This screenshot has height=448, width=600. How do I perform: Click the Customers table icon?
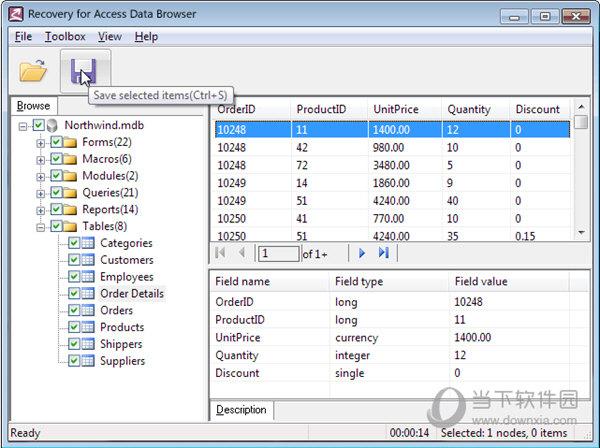tap(88, 260)
